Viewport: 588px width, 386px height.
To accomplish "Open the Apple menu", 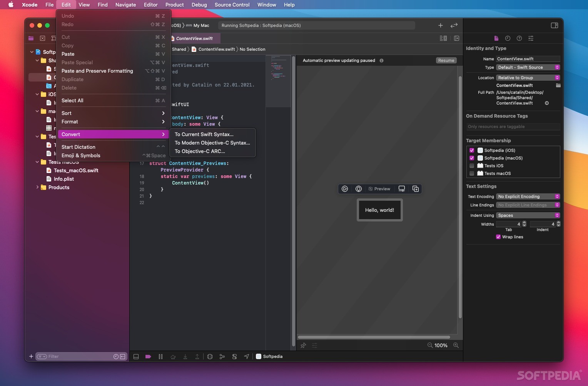I will click(11, 5).
